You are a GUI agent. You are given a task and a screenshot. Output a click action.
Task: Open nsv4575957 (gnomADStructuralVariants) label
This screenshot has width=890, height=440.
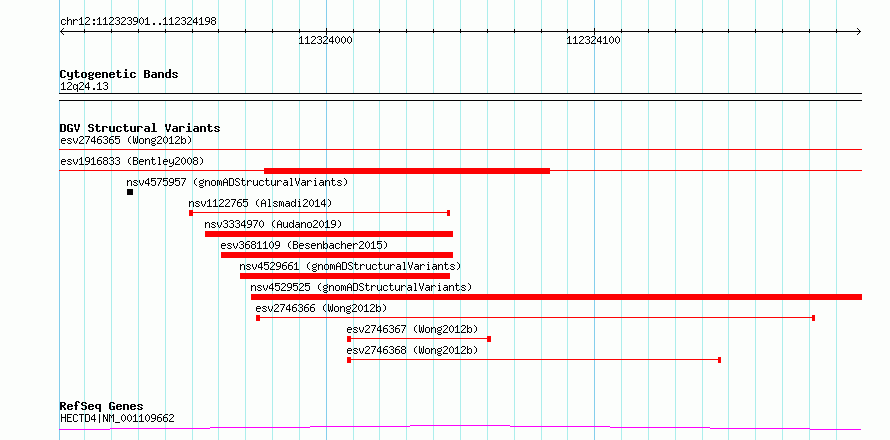pos(237,182)
